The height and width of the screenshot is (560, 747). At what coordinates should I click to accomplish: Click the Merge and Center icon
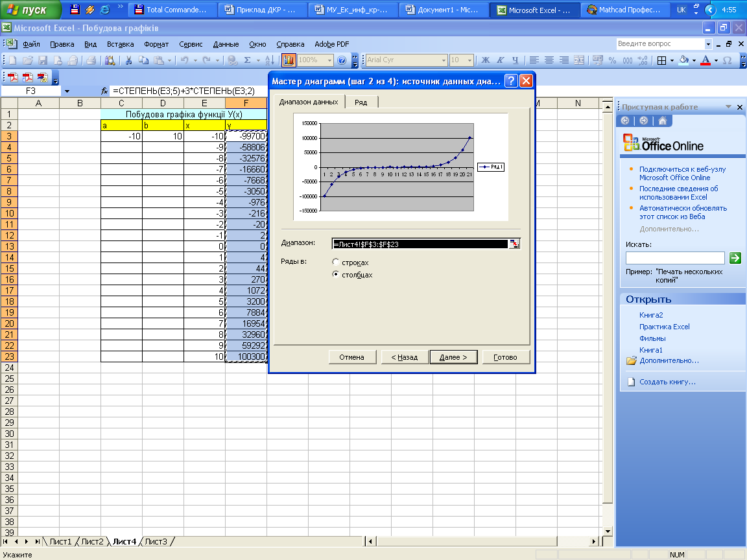[579, 60]
